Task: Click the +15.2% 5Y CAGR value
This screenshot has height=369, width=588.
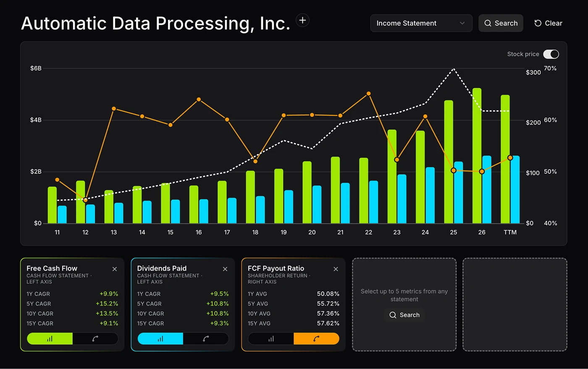Action: (x=107, y=304)
